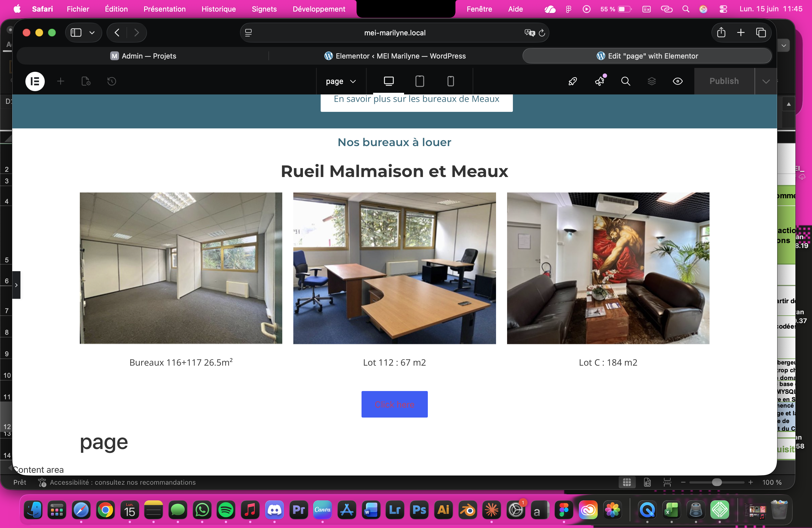This screenshot has width=812, height=528.
Task: Open Spotify from the Dock
Action: click(x=226, y=510)
